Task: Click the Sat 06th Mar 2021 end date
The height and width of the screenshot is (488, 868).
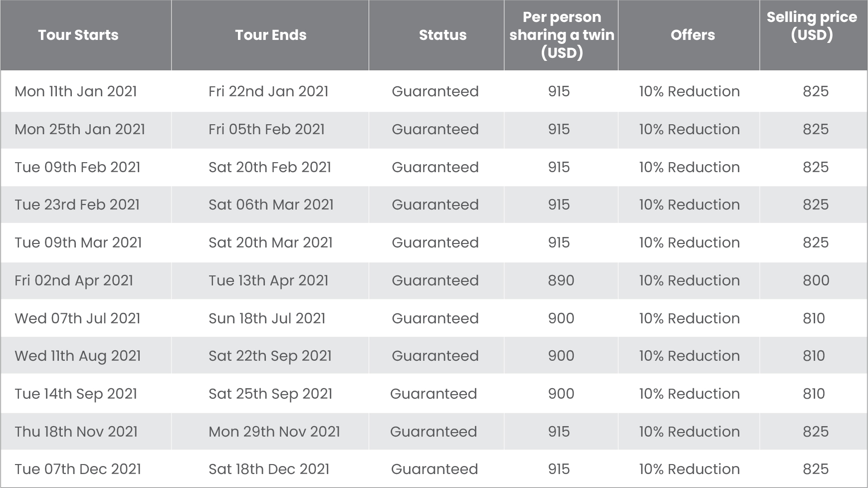Action: pos(271,205)
